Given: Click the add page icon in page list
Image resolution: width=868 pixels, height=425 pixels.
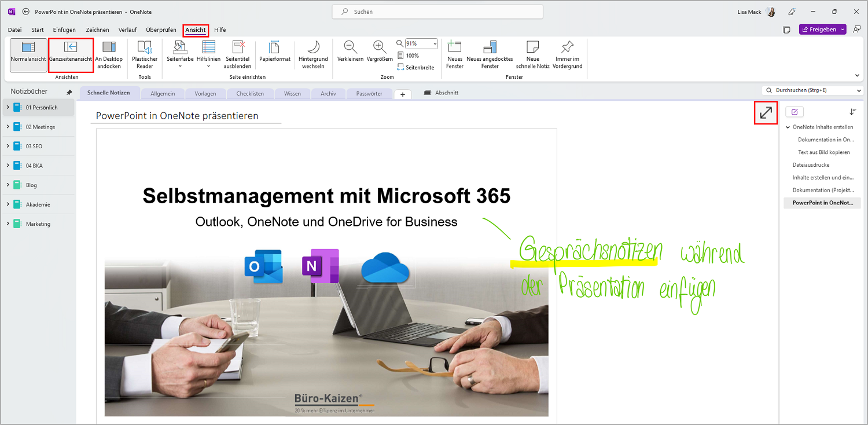Looking at the screenshot, I should (x=795, y=112).
